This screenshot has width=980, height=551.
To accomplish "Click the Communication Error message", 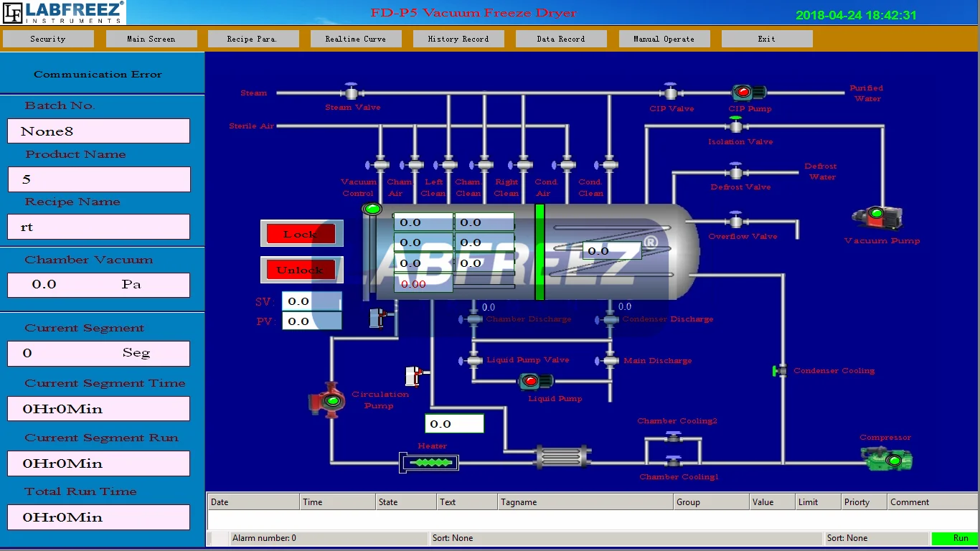I will click(x=98, y=75).
